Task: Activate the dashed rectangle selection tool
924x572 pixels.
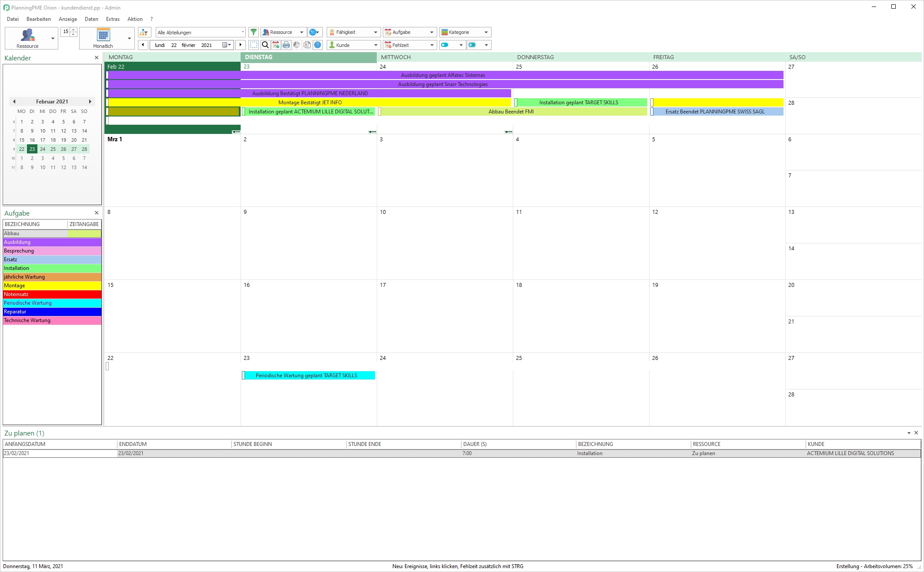Action: tap(254, 45)
